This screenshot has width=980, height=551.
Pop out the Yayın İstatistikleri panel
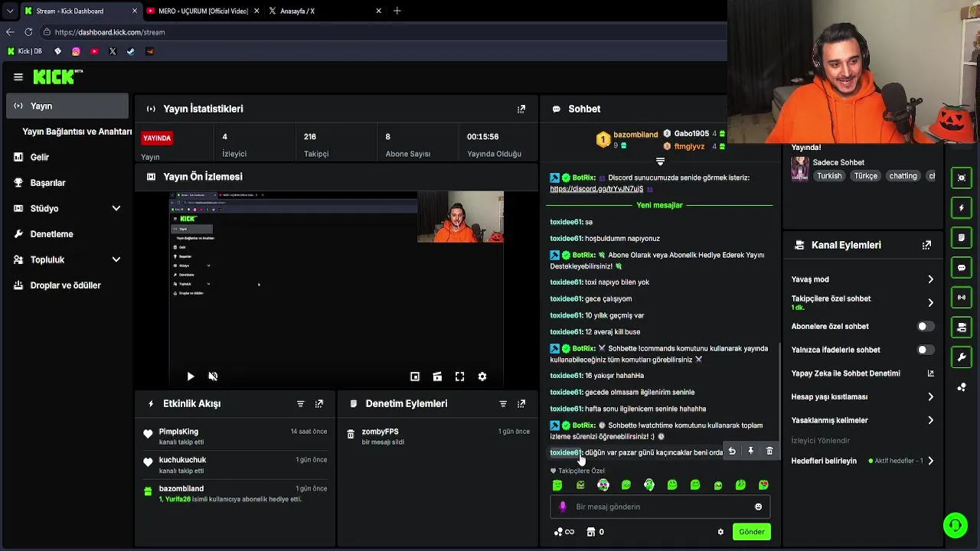[x=521, y=109]
